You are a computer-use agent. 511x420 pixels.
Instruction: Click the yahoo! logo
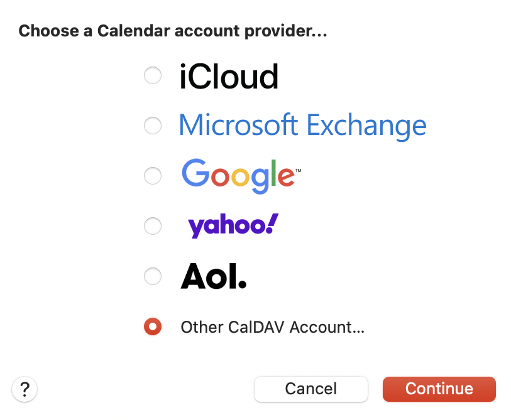pos(233,225)
